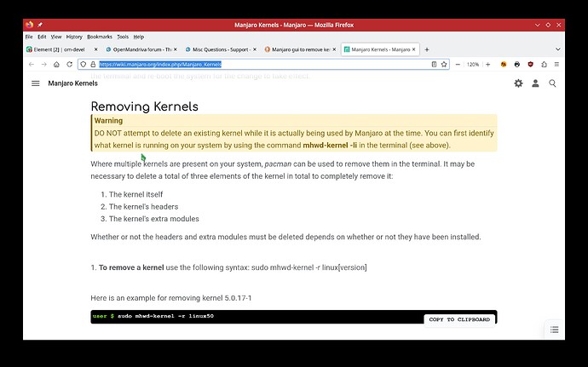Open the Bookmarks menu
Viewport: 588px width, 367px height.
100,37
